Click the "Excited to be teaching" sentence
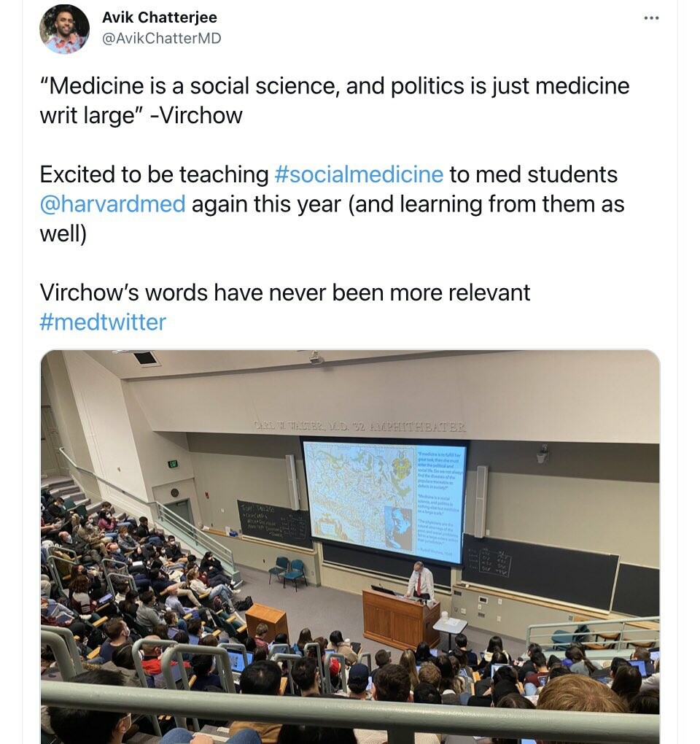 click(x=155, y=175)
